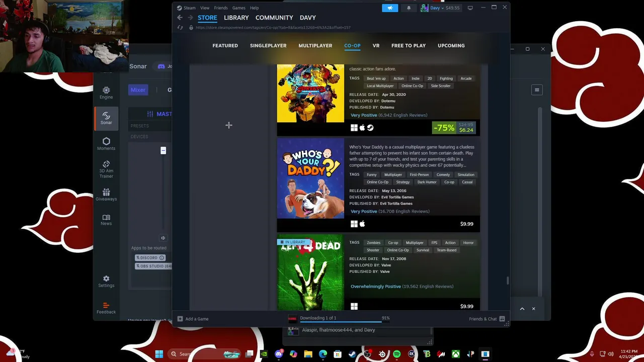Open Streets of Rage 4 cover art
This screenshot has width=644, height=362.
[310, 93]
